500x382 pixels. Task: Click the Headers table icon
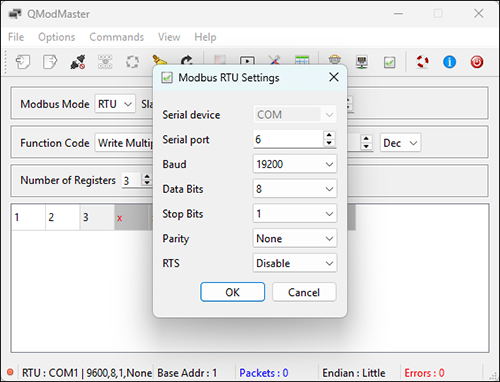tap(302, 60)
